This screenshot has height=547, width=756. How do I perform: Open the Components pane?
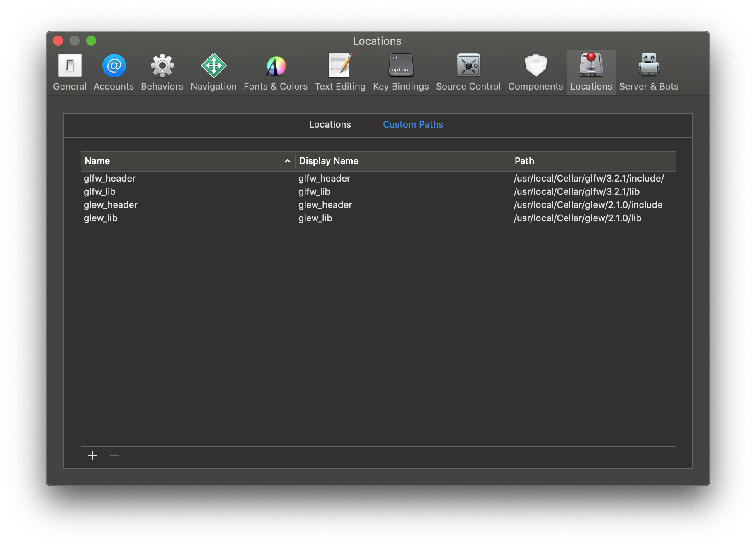535,72
